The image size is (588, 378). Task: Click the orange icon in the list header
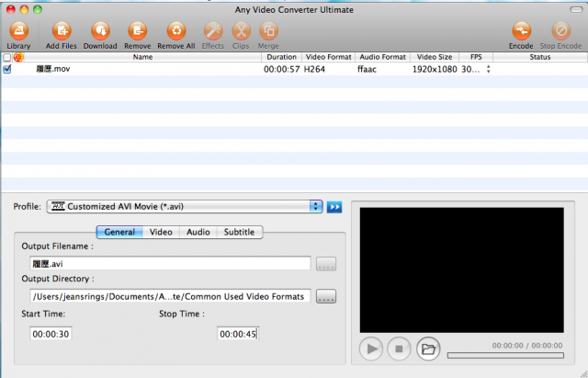[18, 57]
